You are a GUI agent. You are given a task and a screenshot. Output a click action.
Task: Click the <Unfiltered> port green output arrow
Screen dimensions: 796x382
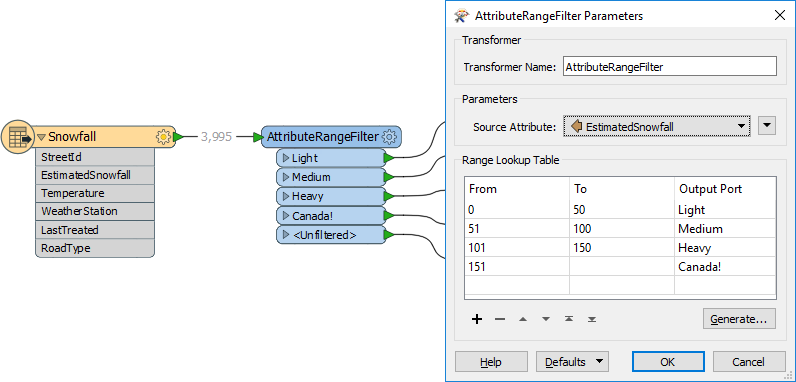pos(389,235)
